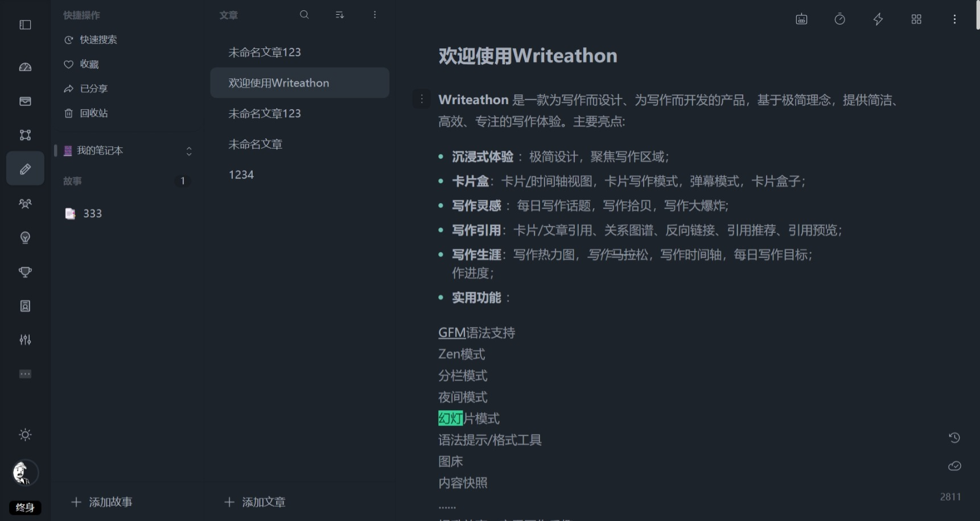Open the profile badge icon in sidebar
This screenshot has width=980, height=521.
coord(25,306)
